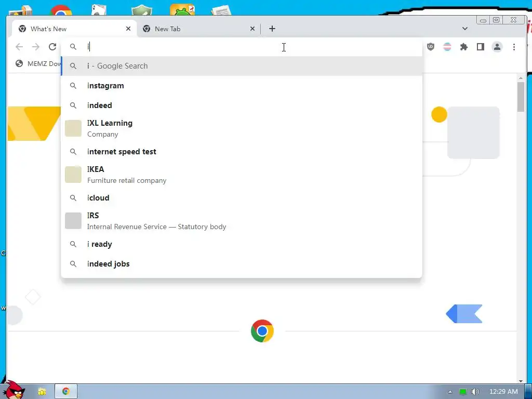This screenshot has width=532, height=399.
Task: Open the volume speaker tray icon
Action: (475, 392)
